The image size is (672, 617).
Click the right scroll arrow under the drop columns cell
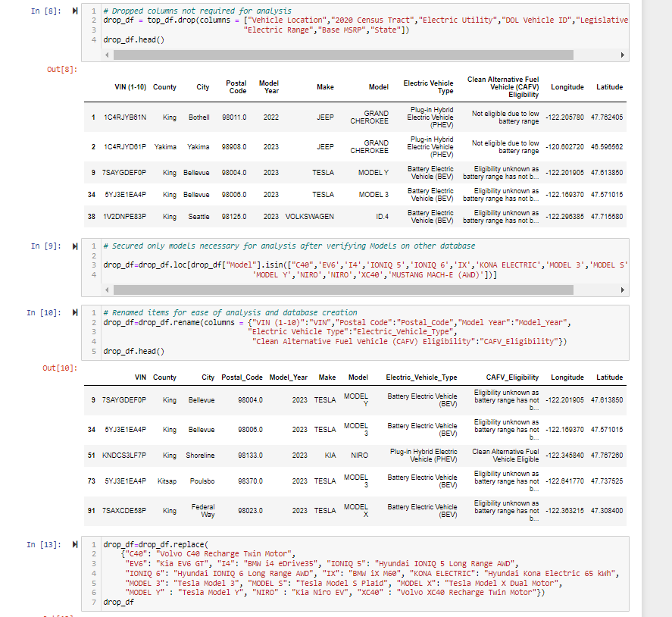620,55
